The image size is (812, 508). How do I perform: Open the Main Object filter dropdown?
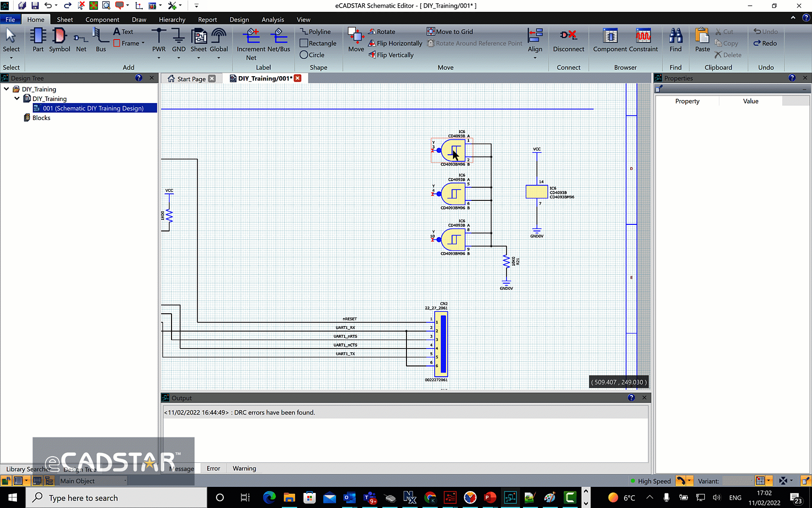click(93, 481)
